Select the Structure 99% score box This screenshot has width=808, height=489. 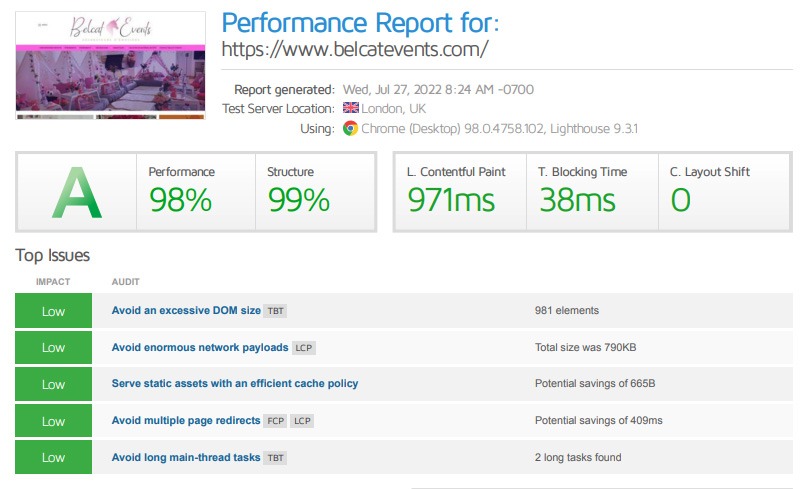(312, 192)
